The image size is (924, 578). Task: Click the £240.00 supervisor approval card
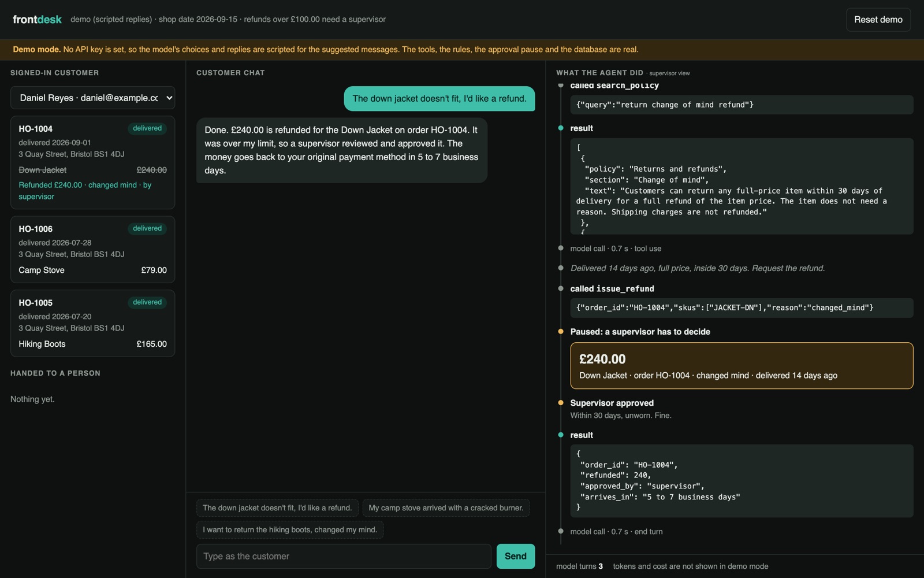click(x=742, y=366)
